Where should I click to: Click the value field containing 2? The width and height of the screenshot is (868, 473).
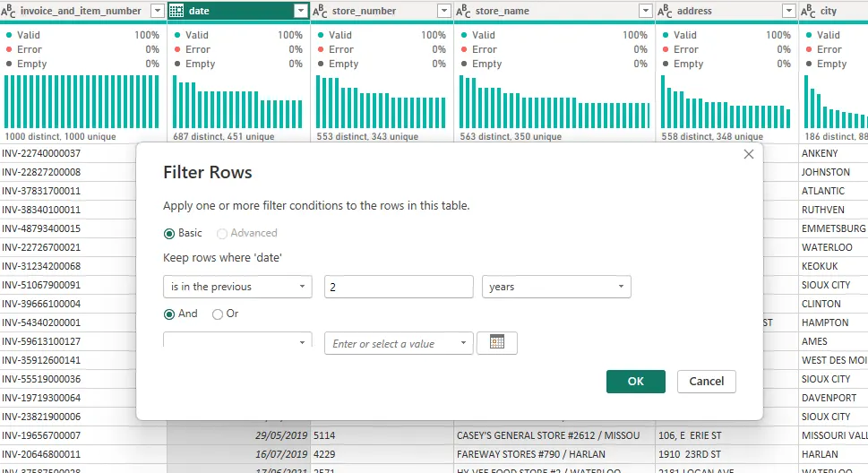(399, 287)
